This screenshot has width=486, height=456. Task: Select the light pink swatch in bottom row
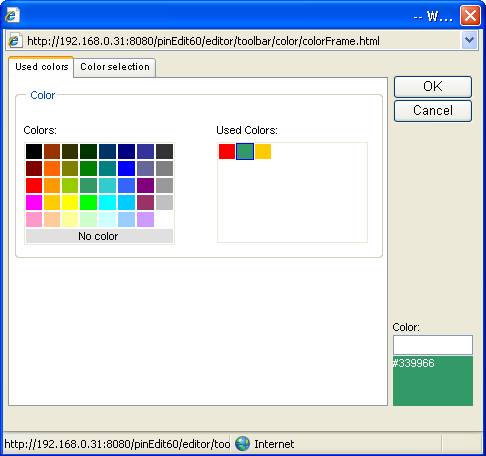[34, 219]
